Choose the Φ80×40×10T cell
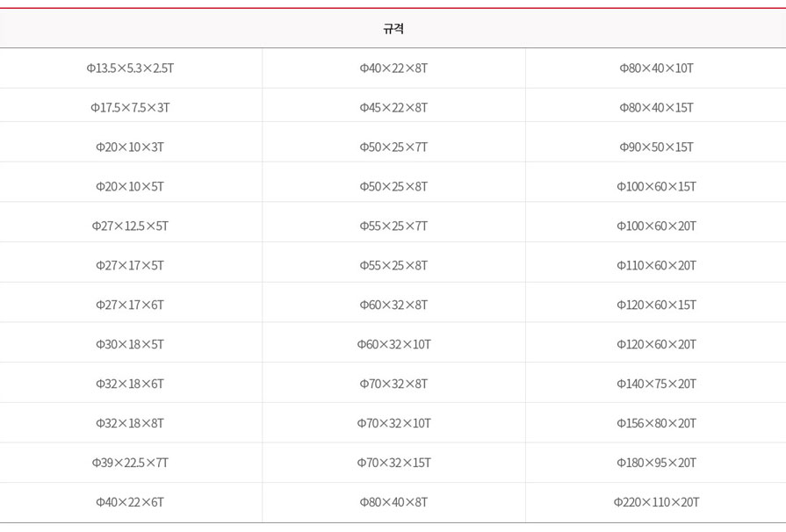 pos(656,68)
